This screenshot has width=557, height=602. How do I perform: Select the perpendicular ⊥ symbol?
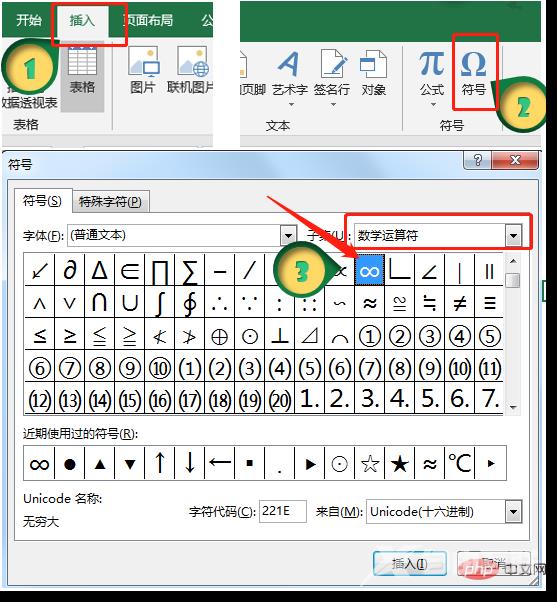pos(280,335)
